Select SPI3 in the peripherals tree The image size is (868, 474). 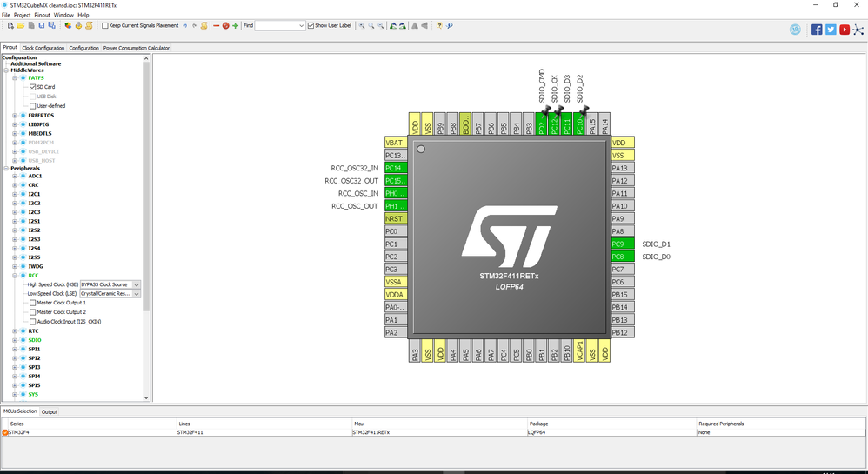34,367
